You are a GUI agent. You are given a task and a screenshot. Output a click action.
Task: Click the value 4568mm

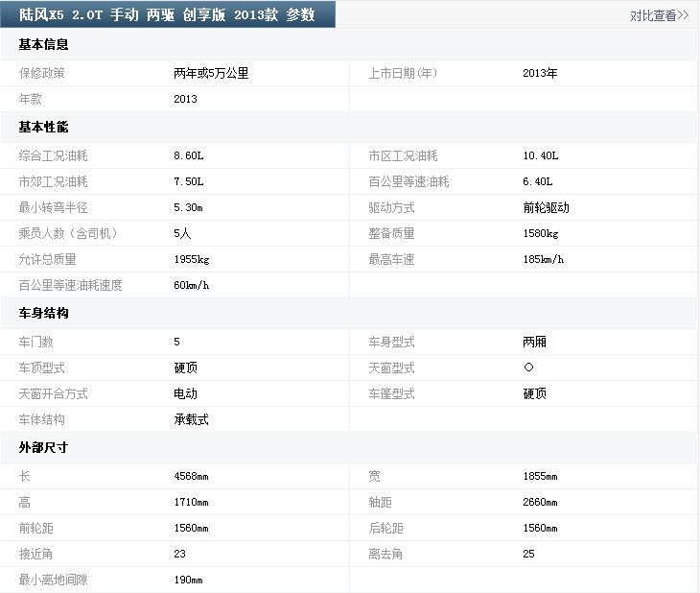(191, 477)
